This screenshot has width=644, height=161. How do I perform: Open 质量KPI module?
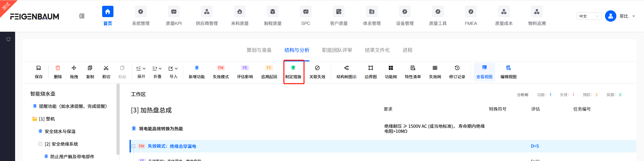174,16
